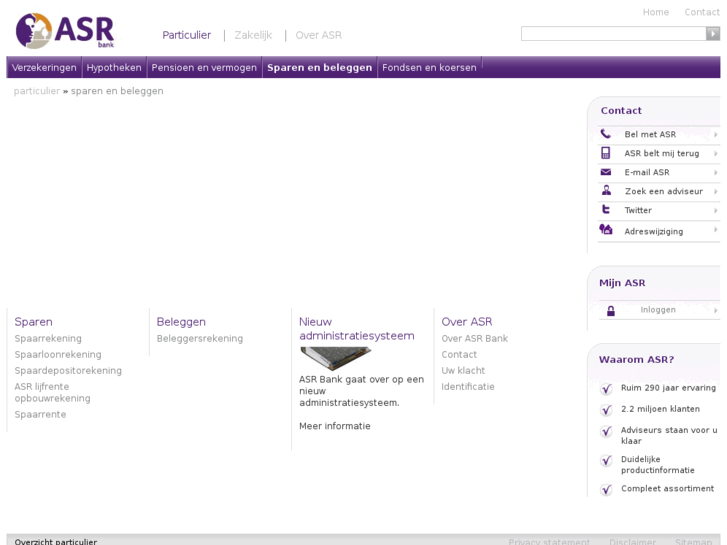This screenshot has height=545, width=727.
Task: Click the person icon beside Zoek een adviseur
Action: 606,191
